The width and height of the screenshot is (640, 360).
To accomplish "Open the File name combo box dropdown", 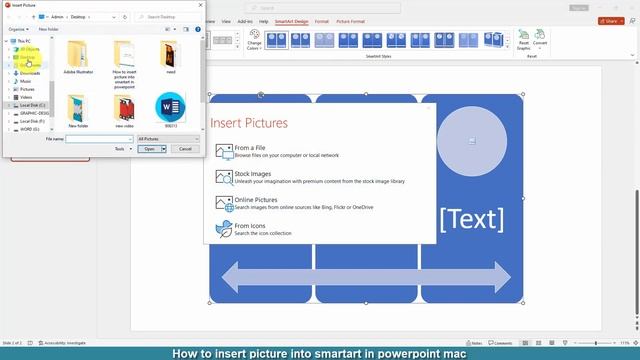I will point(130,139).
